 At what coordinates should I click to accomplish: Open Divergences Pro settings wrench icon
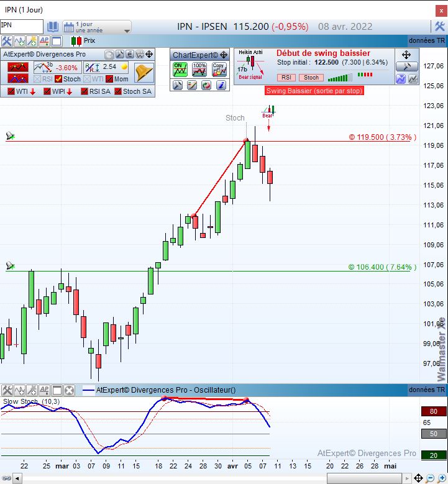120,55
